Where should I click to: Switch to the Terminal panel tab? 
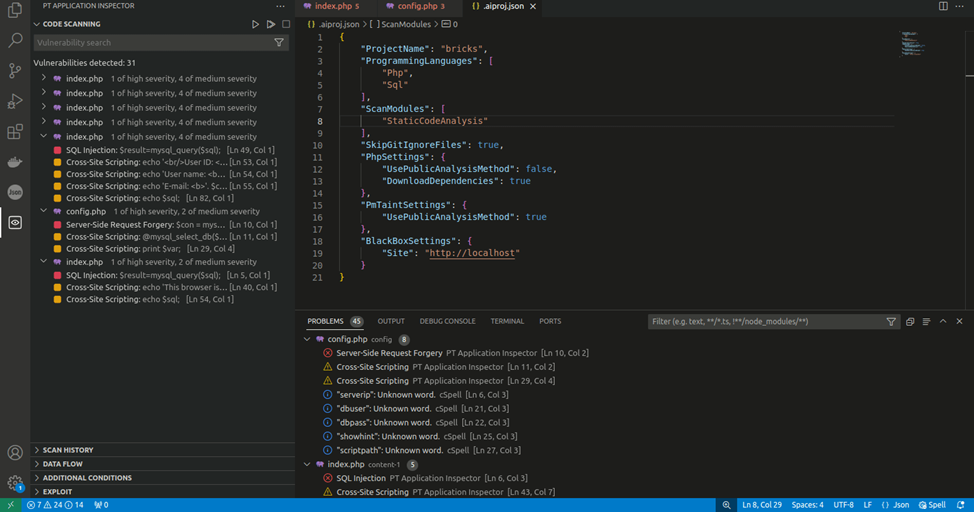pos(507,322)
